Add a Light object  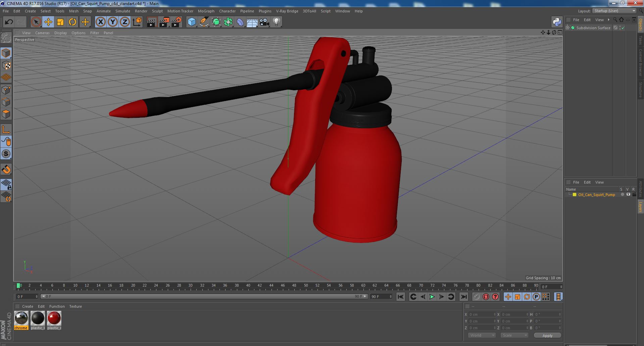277,22
